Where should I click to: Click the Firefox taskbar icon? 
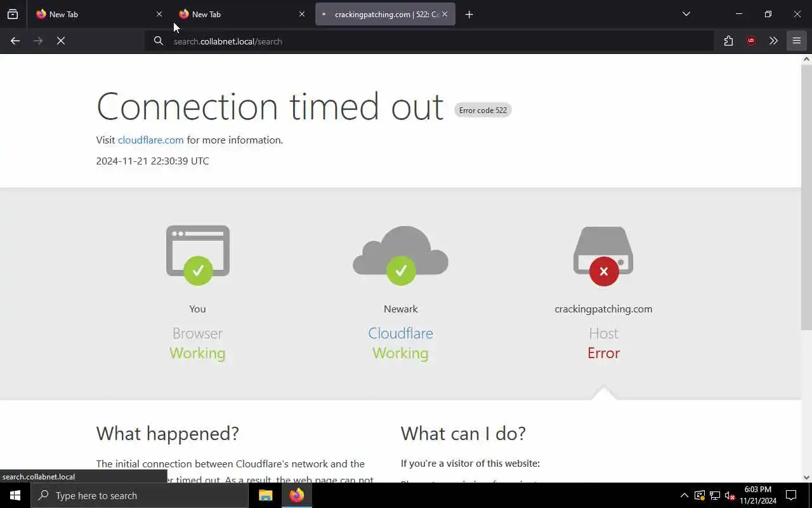297,495
